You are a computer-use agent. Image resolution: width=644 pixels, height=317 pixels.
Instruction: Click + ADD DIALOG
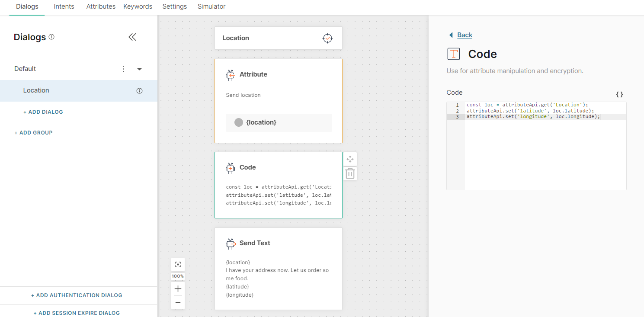point(43,112)
